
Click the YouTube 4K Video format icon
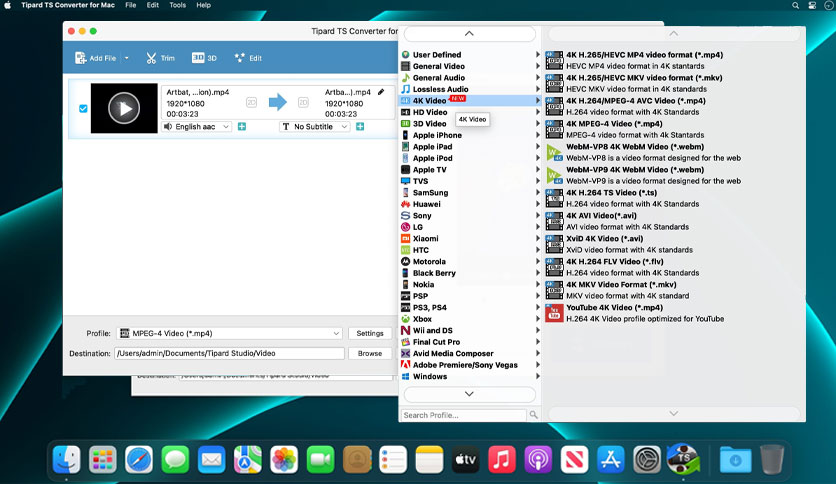[x=554, y=313]
